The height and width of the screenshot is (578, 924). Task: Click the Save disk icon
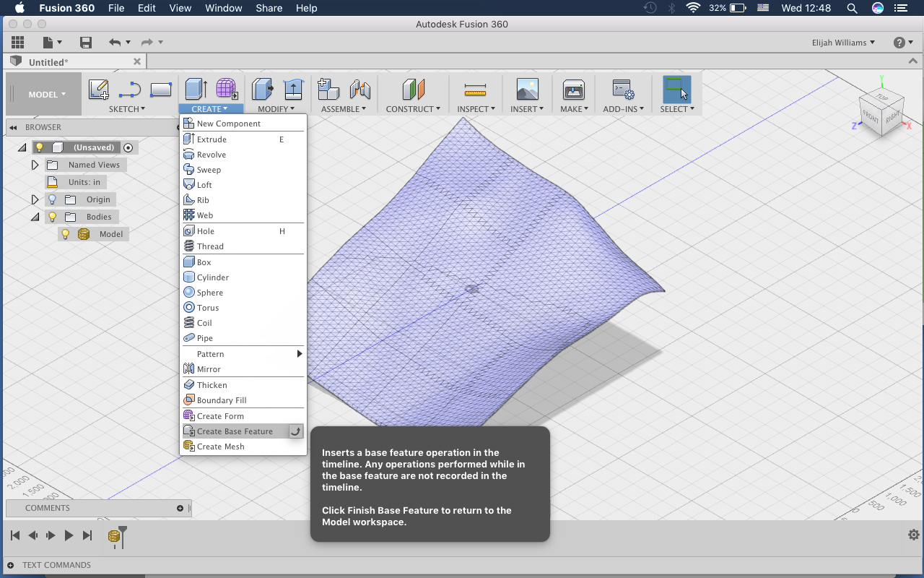pos(86,43)
